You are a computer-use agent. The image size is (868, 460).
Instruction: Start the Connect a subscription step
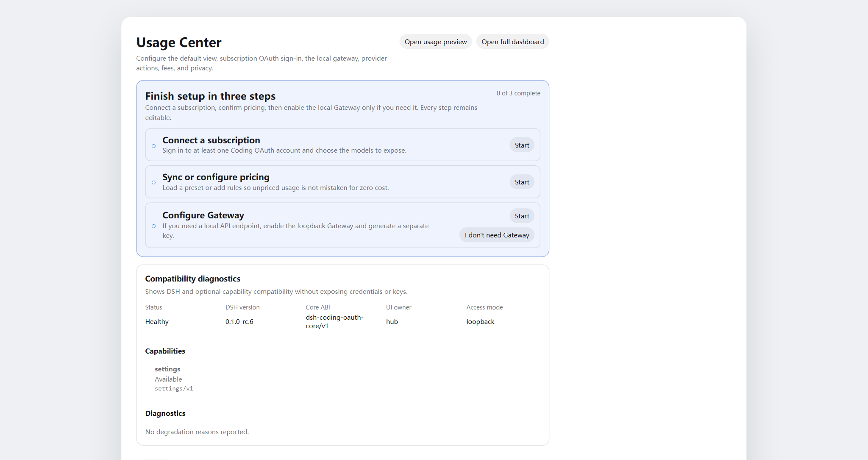[522, 145]
